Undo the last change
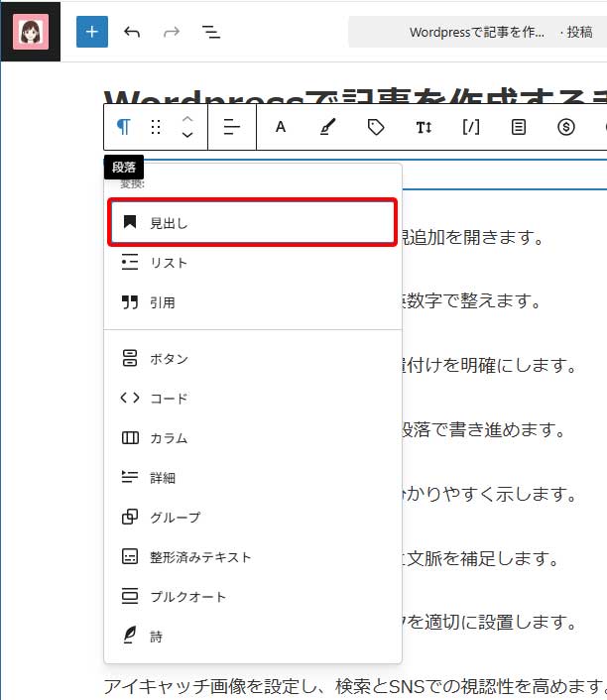 (132, 32)
